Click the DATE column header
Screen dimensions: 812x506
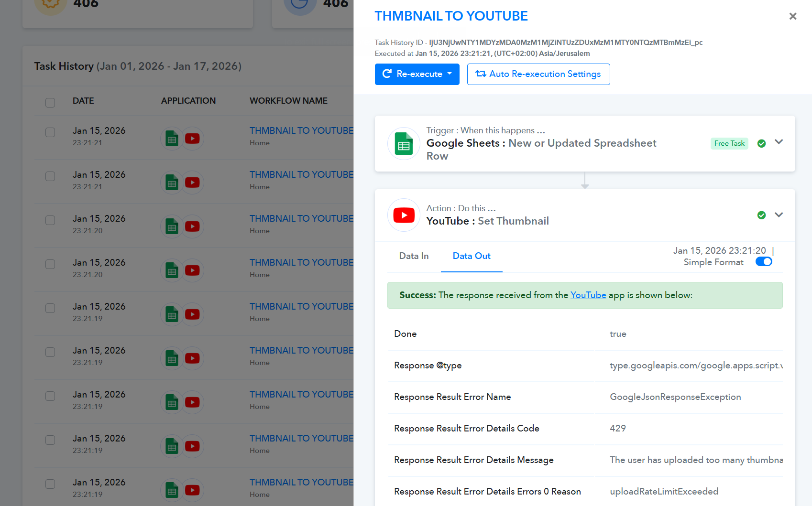(x=83, y=101)
